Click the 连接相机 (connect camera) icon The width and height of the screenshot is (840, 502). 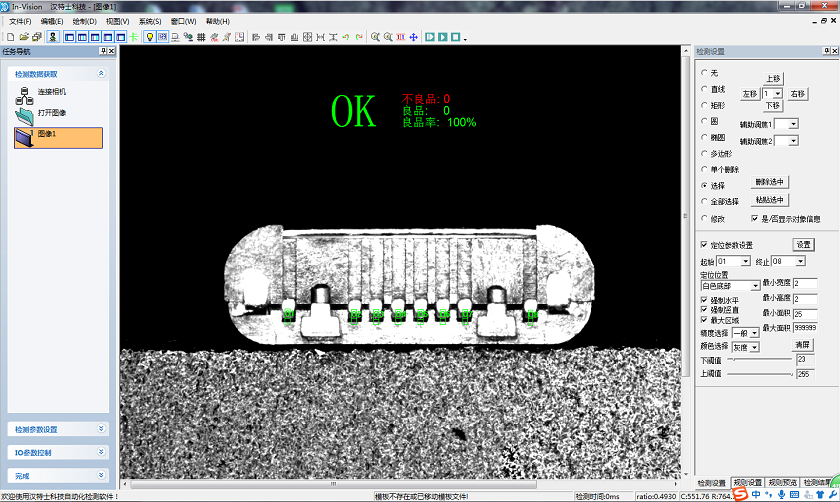tap(24, 94)
